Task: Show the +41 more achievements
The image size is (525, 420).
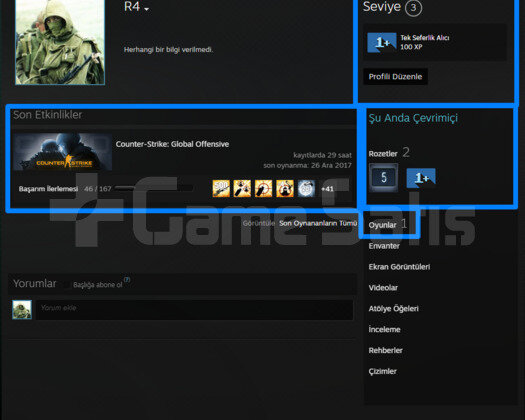Action: [x=327, y=189]
